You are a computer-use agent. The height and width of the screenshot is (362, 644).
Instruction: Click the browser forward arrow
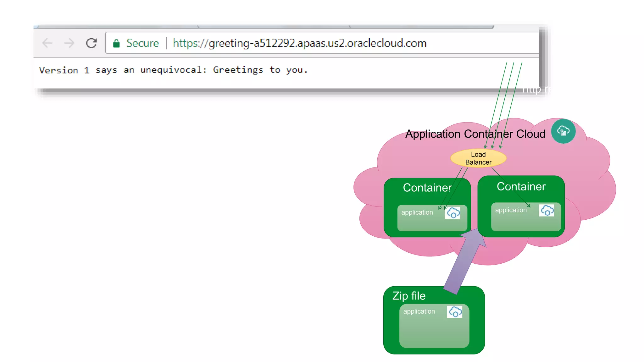pos(69,43)
